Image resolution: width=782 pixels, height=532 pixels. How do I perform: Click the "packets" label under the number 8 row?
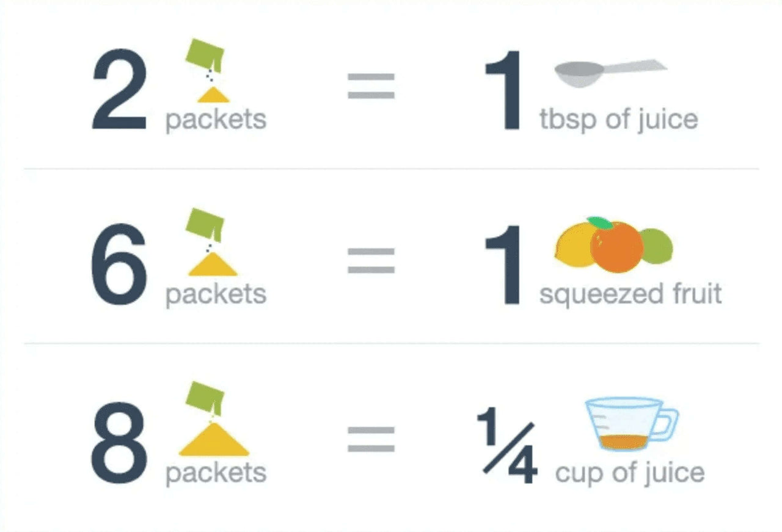pyautogui.click(x=216, y=473)
